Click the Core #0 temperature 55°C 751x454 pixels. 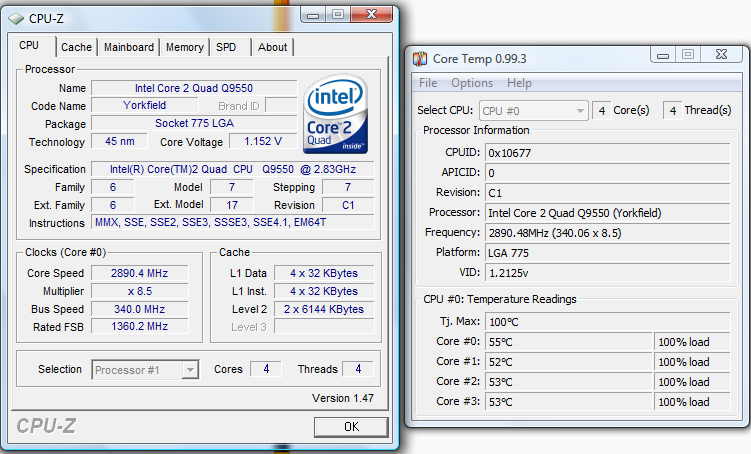point(569,342)
